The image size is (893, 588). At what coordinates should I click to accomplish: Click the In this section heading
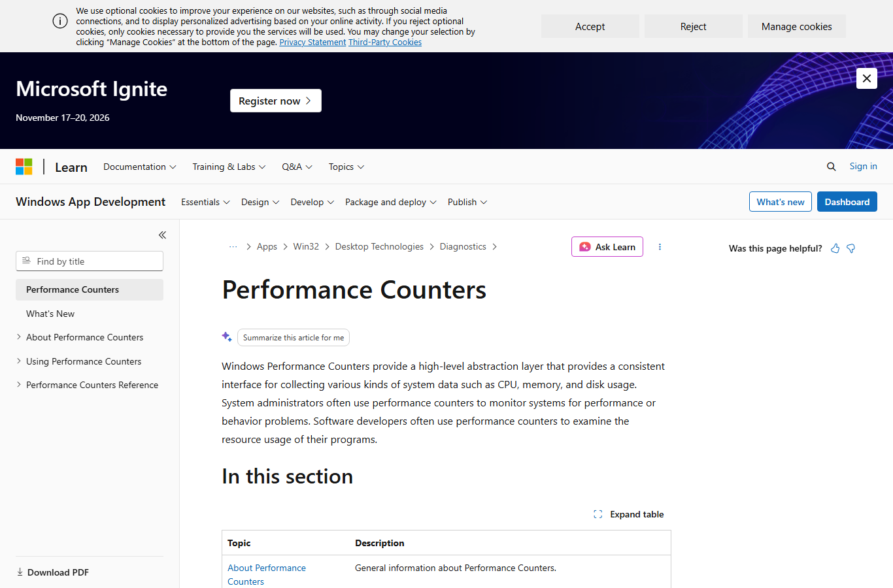tap(288, 476)
